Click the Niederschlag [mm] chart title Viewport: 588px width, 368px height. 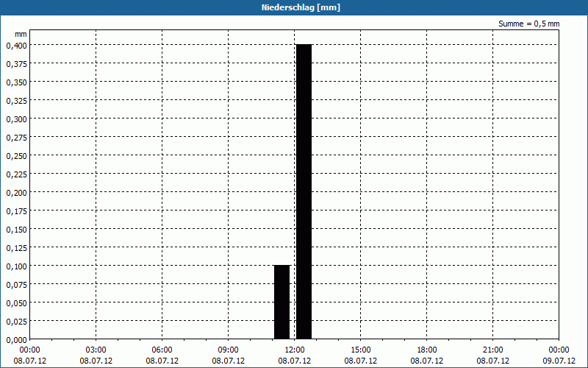(301, 7)
